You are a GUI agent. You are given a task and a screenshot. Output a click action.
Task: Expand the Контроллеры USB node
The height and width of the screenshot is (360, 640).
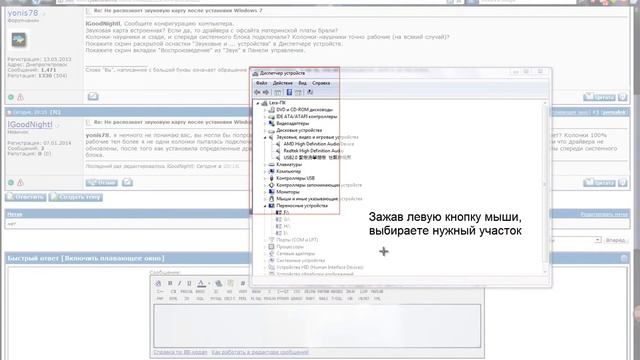tap(265, 178)
